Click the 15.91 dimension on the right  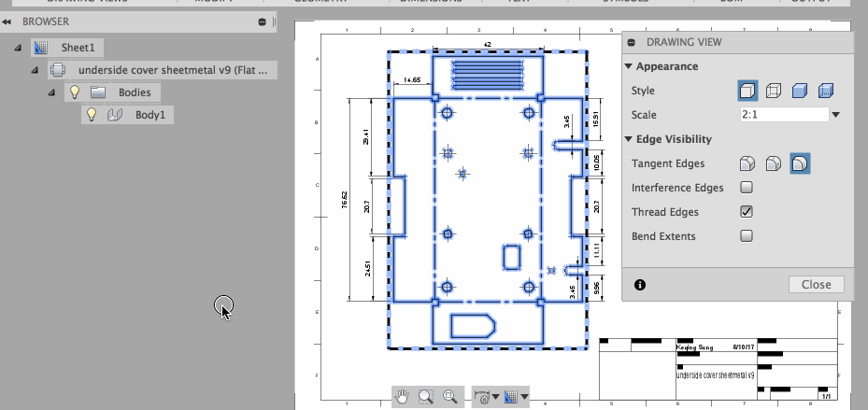click(x=596, y=119)
